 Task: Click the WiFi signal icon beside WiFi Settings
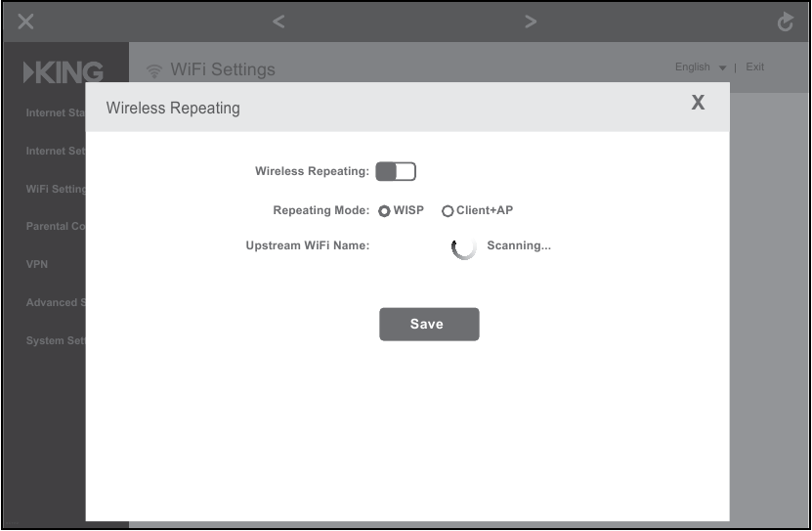pyautogui.click(x=153, y=70)
